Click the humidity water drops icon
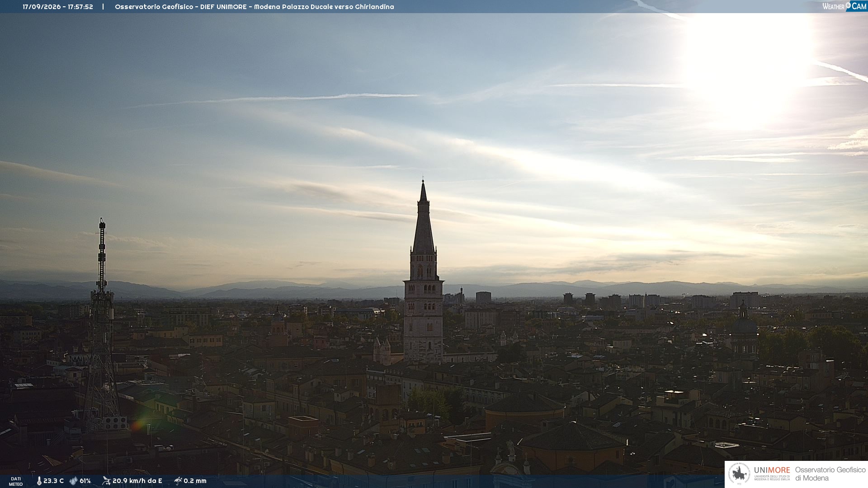The height and width of the screenshot is (488, 868). (73, 481)
